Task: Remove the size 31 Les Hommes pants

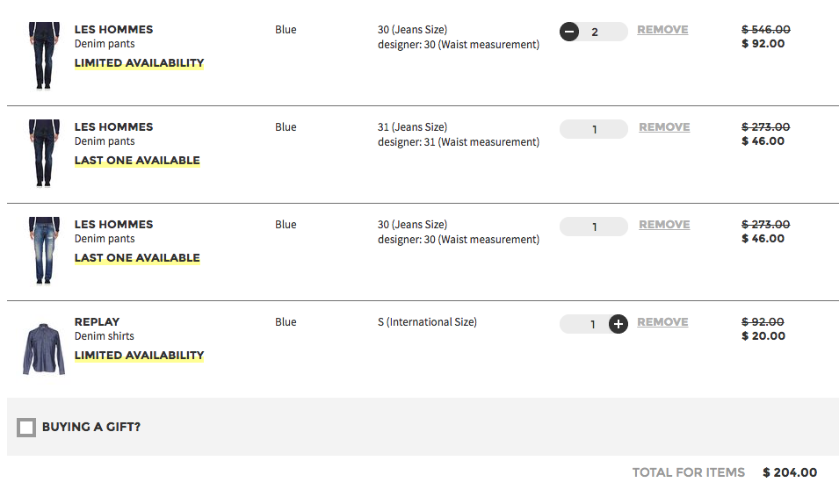Action: tap(664, 127)
